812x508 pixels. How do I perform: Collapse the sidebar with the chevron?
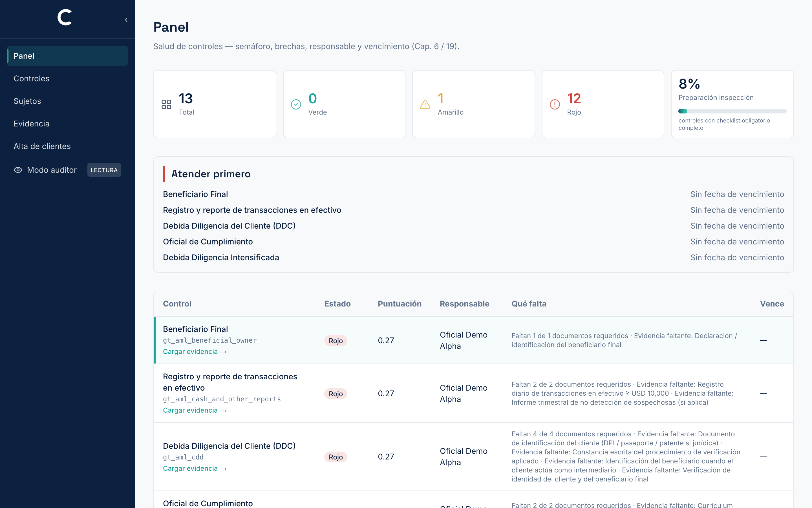[126, 20]
